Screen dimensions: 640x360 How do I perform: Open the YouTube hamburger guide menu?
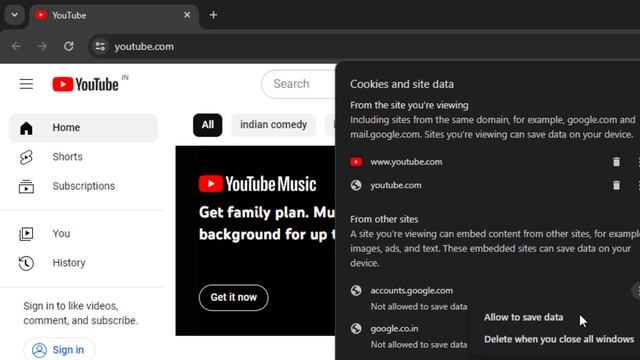(26, 84)
